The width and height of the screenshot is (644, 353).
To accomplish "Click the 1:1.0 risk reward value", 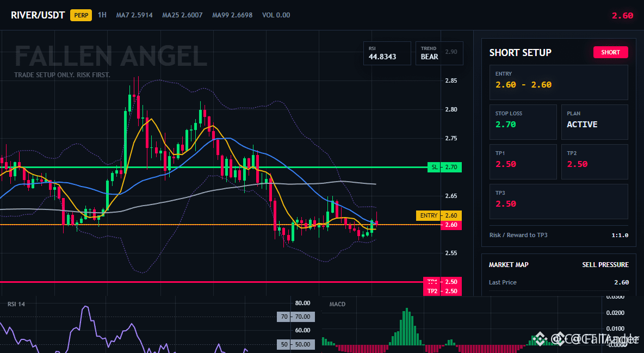I will (x=620, y=235).
